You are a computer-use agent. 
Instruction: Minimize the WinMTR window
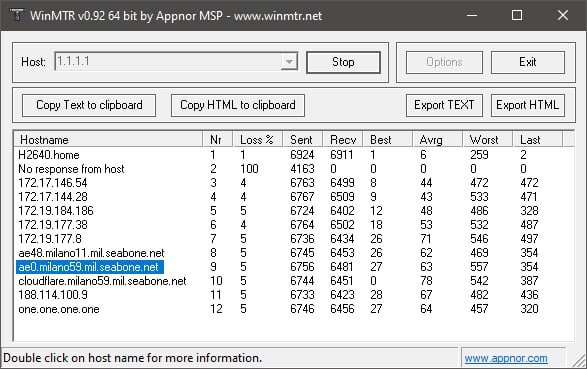tap(472, 15)
